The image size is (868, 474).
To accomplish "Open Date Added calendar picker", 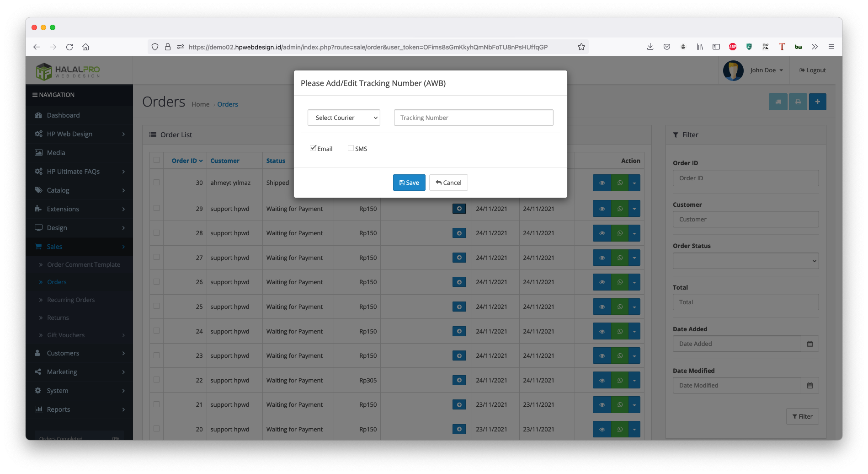I will tap(809, 344).
